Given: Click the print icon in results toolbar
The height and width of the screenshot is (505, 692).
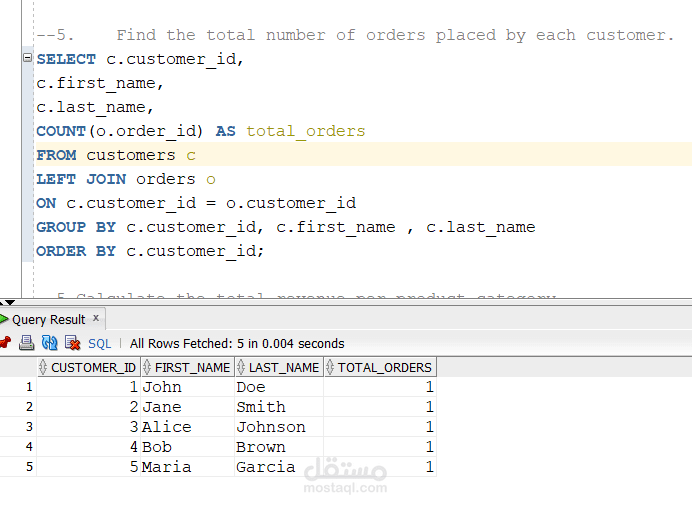Looking at the screenshot, I should [x=27, y=343].
